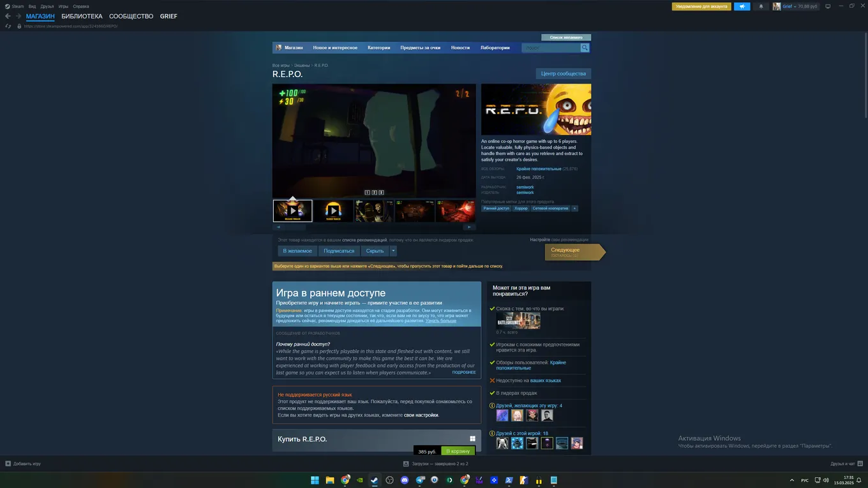Click the plus icon to add game

[x=8, y=464]
